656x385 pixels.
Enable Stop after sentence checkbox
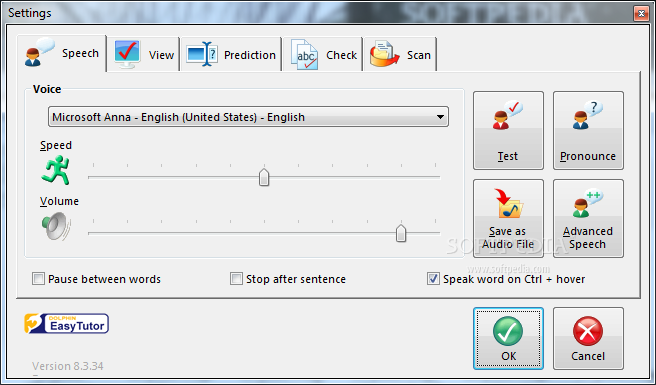[x=236, y=279]
